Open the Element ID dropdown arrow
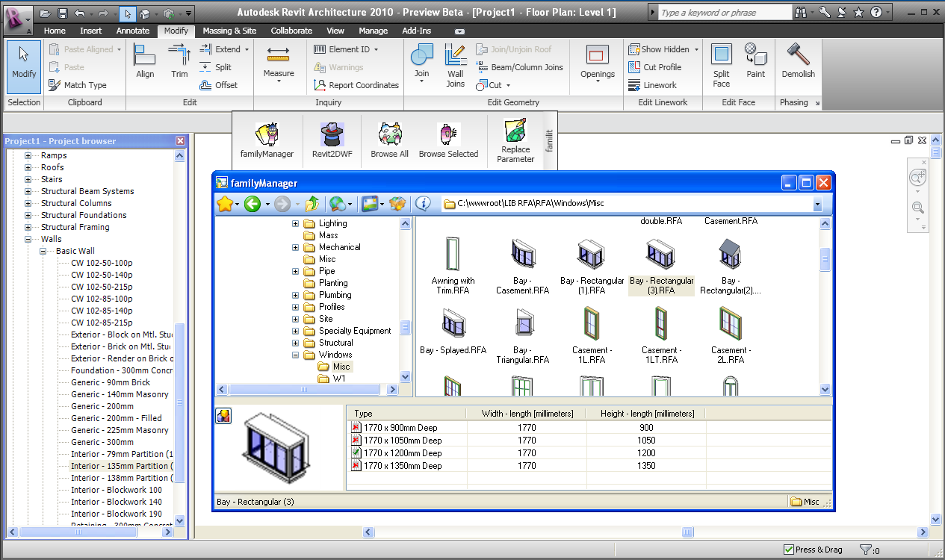 pyautogui.click(x=376, y=49)
